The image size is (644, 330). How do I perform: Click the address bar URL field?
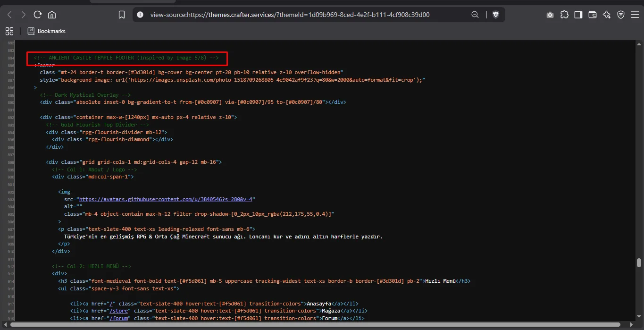coord(290,15)
